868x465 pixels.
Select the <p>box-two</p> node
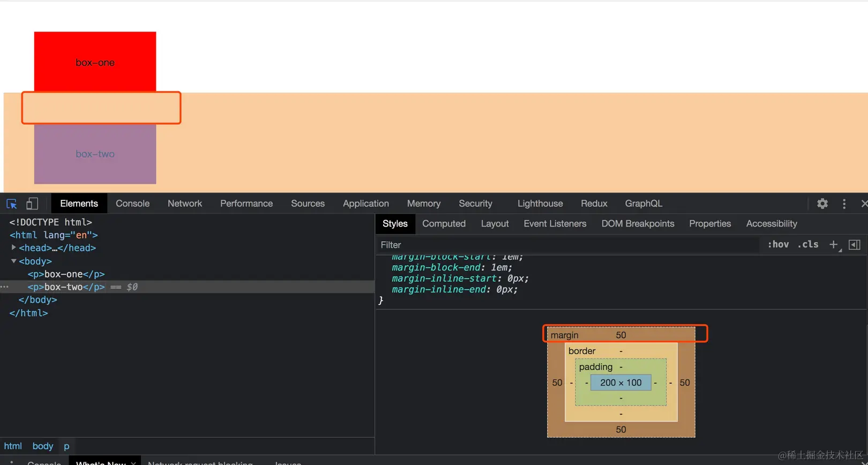66,287
